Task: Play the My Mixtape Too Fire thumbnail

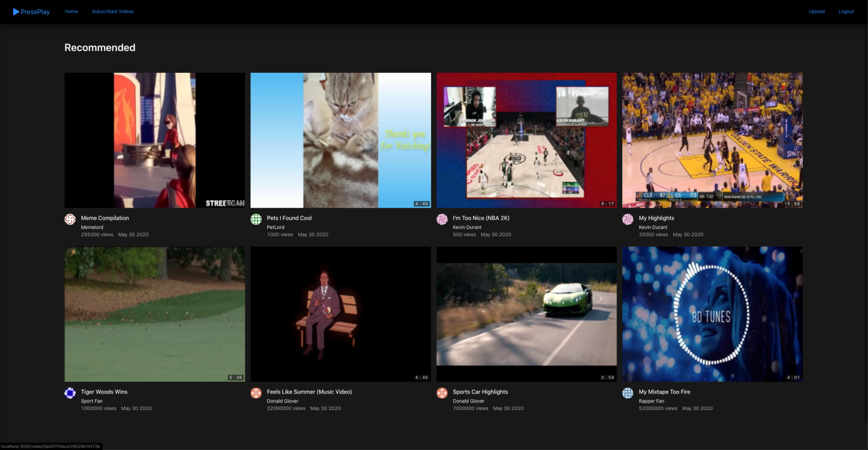Action: click(x=711, y=314)
